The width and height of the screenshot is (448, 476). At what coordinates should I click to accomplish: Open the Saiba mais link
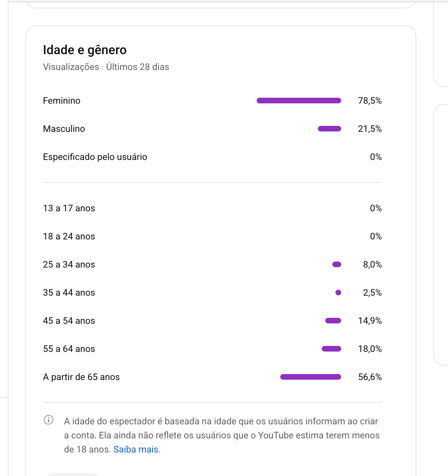click(x=137, y=449)
